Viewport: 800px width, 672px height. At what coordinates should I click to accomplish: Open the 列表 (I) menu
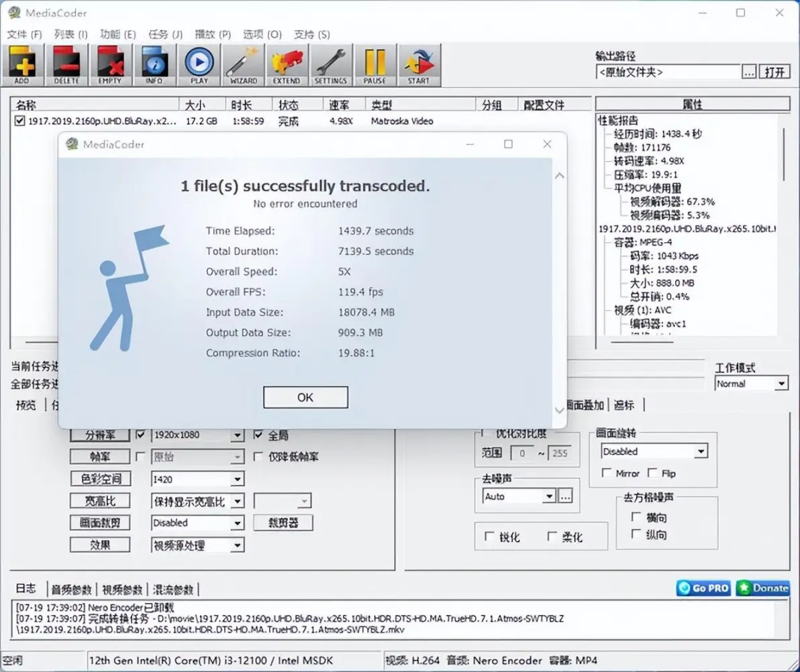pos(71,34)
